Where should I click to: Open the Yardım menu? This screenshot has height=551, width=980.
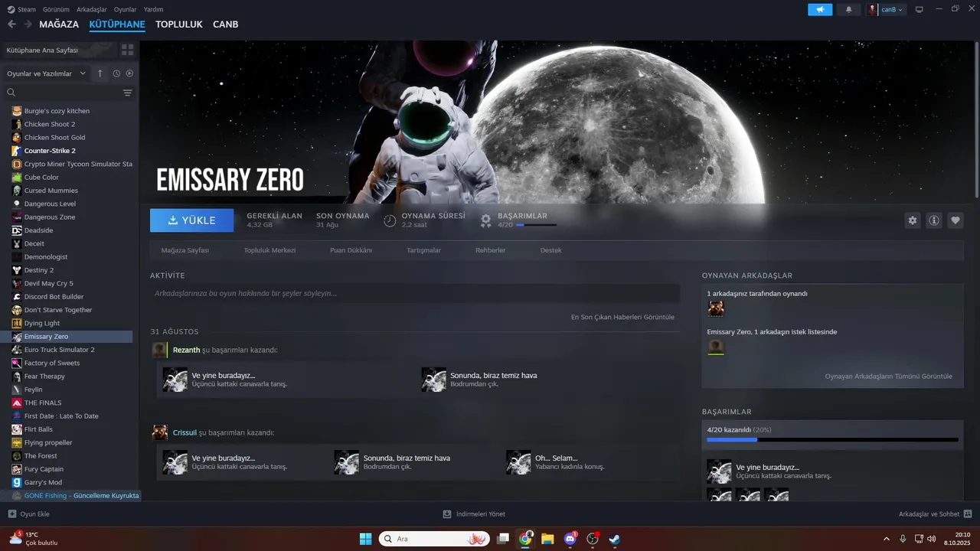tap(154, 9)
